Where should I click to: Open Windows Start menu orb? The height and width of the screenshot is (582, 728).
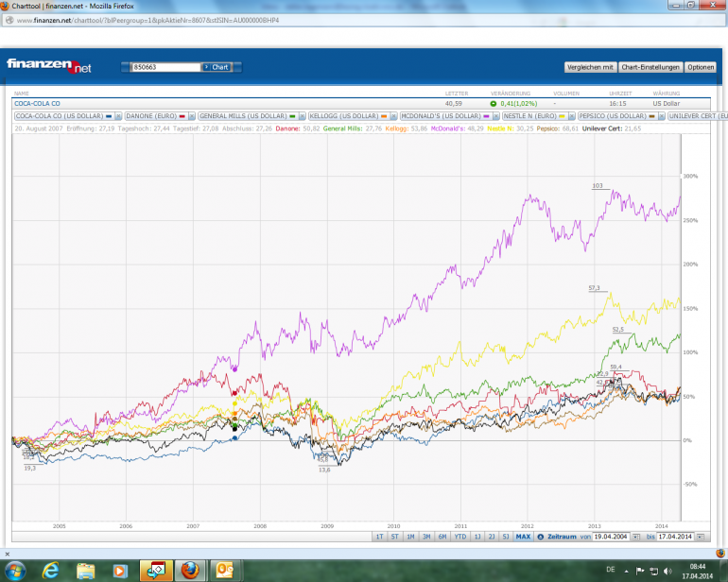[15, 571]
